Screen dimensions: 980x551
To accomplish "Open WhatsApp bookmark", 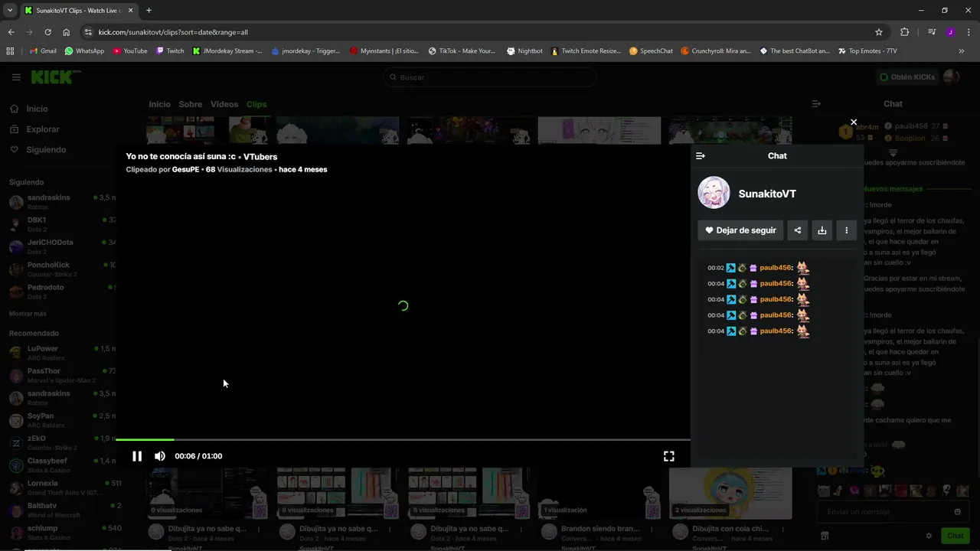I will click(x=84, y=51).
